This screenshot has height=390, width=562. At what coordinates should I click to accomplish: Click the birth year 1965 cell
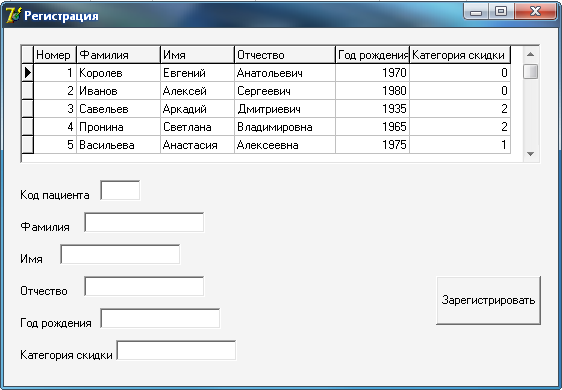point(373,127)
